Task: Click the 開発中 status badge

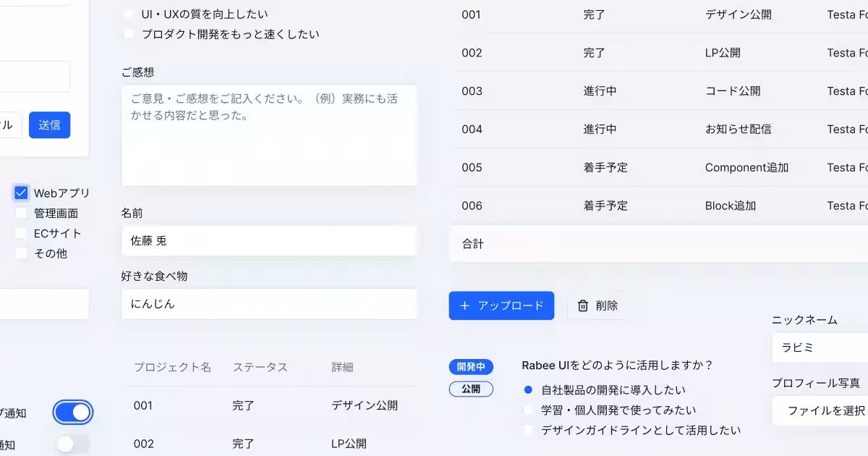Action: (471, 367)
